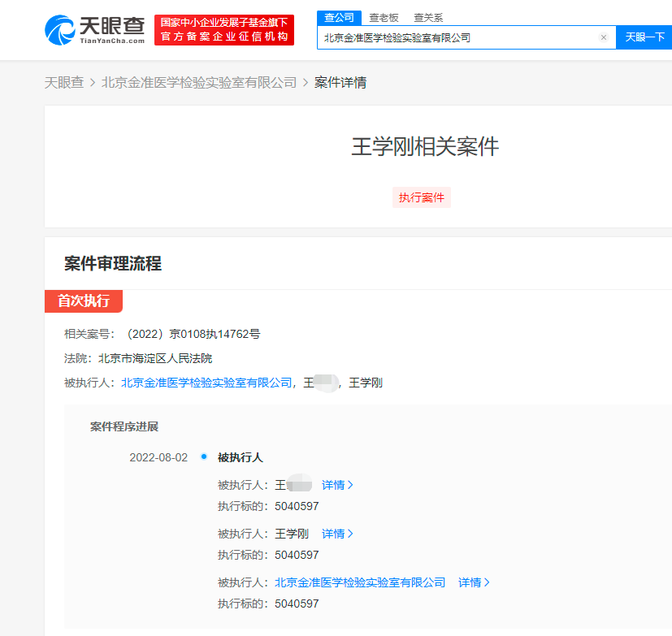Click the 天眼查 logo

click(95, 29)
